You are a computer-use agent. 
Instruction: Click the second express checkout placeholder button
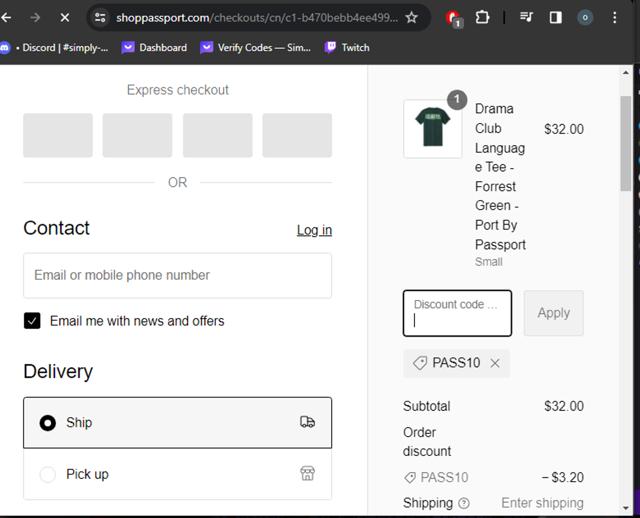tap(138, 135)
